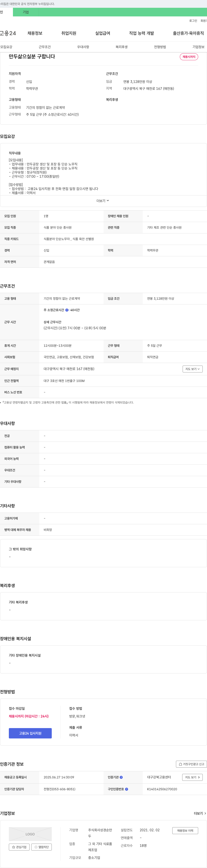The height and width of the screenshot is (868, 207).
Task: Click the 인근 전철역 value 대구 3호선 매천
Action: pos(64,381)
